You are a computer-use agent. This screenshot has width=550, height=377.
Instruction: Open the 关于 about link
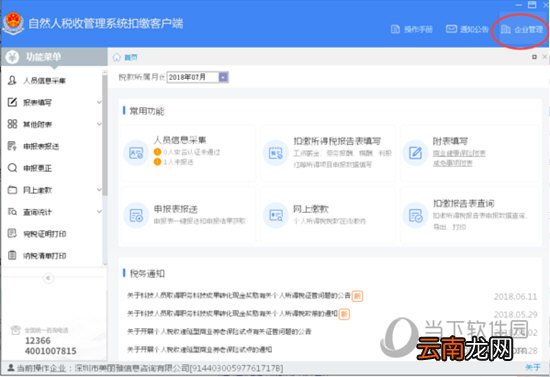(x=533, y=367)
